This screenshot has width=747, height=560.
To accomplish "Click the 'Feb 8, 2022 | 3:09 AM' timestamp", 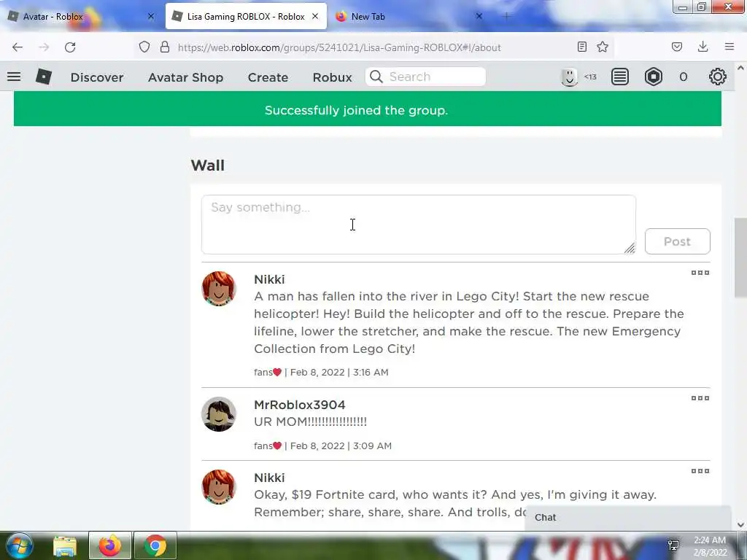I will 341,446.
